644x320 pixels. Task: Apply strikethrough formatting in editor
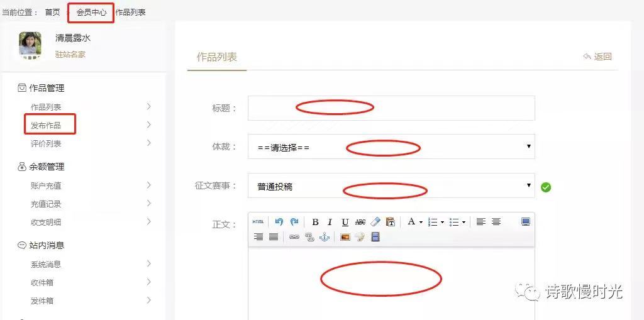pyautogui.click(x=360, y=222)
